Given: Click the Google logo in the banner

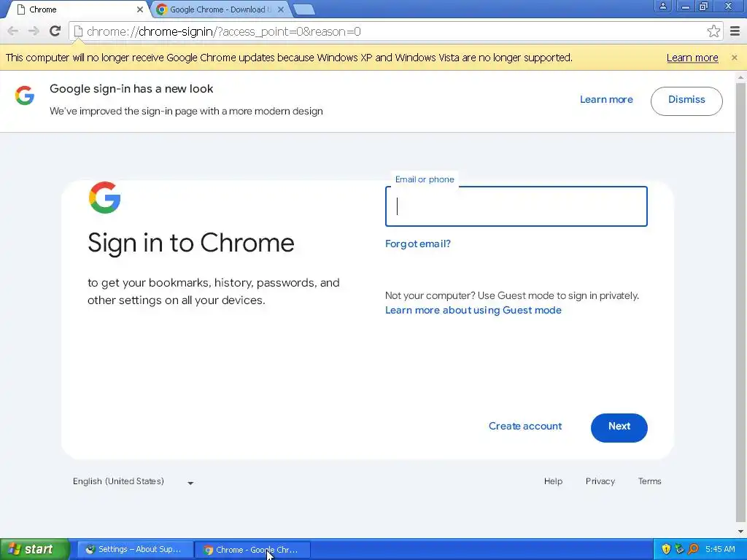Looking at the screenshot, I should coord(25,96).
